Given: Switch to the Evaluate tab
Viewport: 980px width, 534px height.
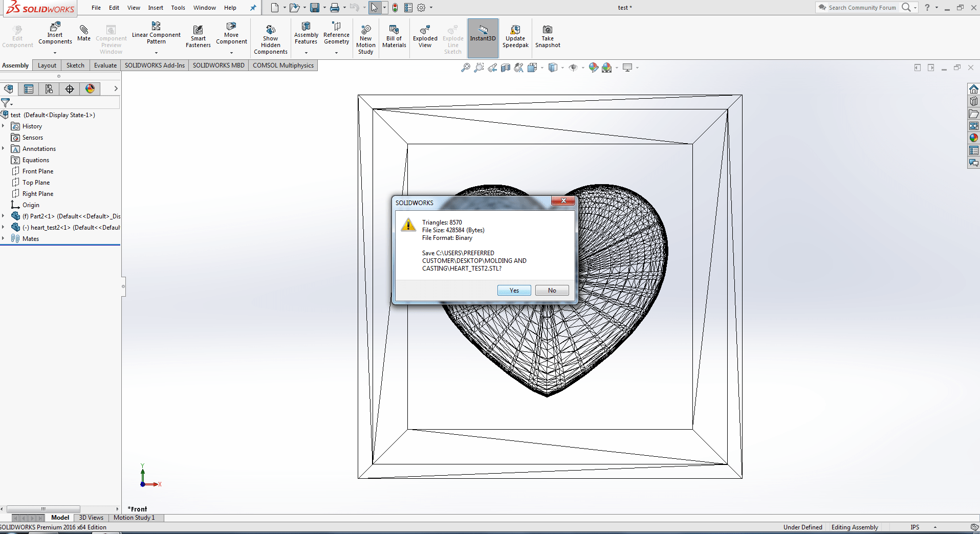Looking at the screenshot, I should pos(105,65).
